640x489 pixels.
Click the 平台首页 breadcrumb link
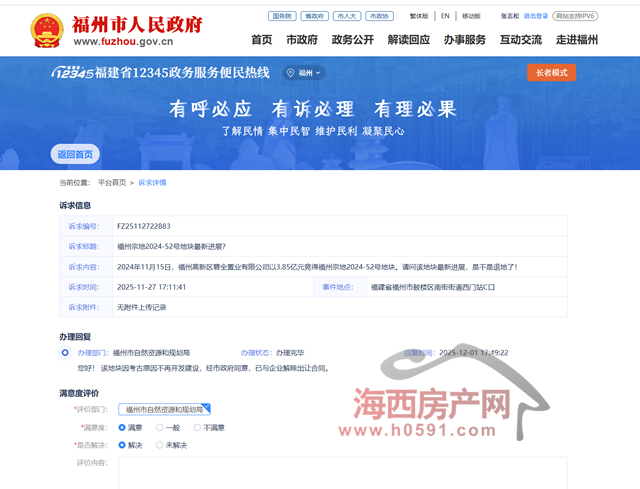112,183
